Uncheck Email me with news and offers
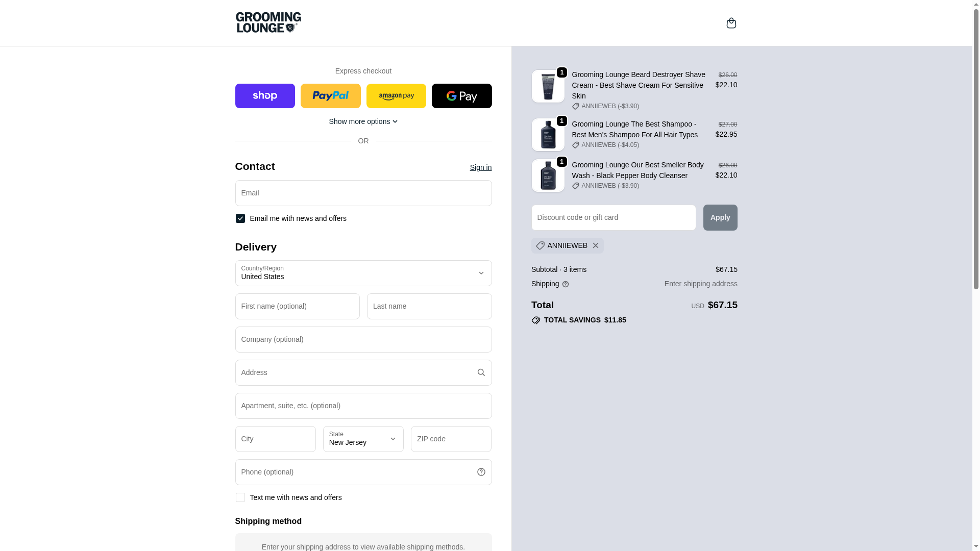Screen dimensions: 980x551 [x=240, y=218]
